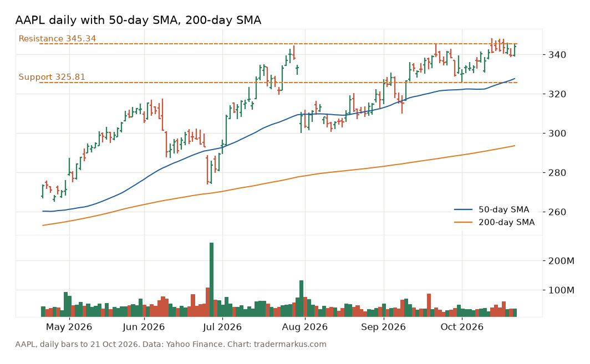Screen dimensions: 590x364
Task: Click the "Jun 2026" date label
Action: (x=144, y=327)
